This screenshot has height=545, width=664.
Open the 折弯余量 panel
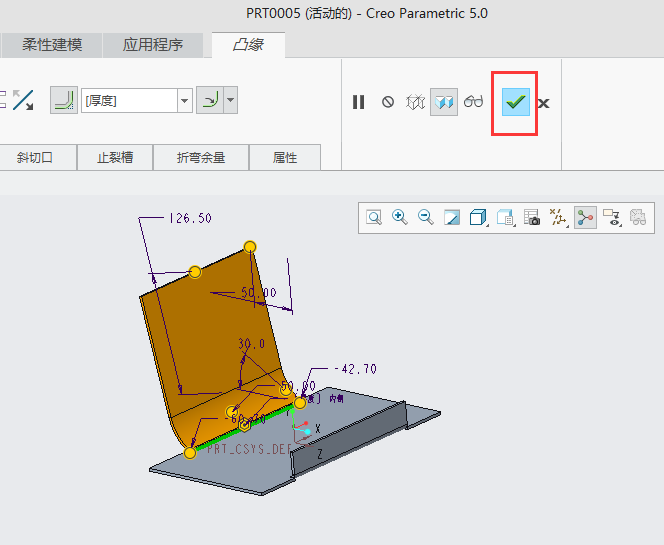(201, 157)
